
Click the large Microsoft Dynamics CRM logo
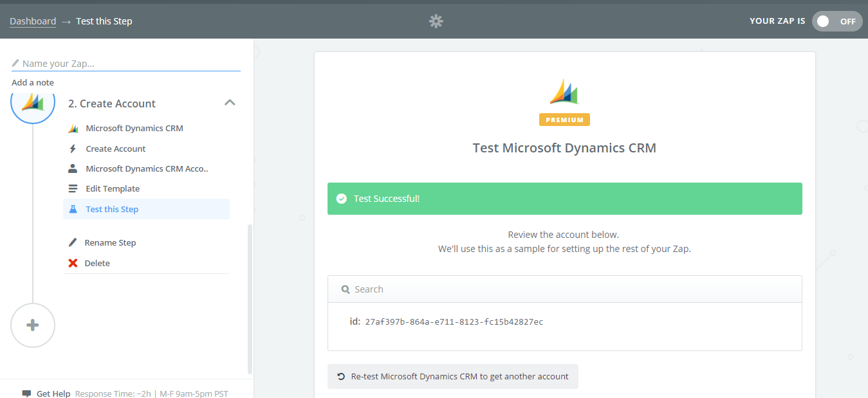tap(564, 92)
